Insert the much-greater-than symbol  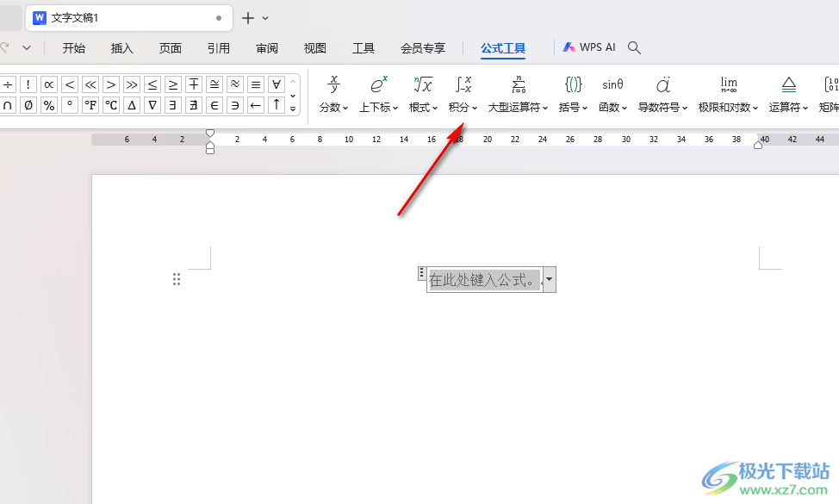[x=132, y=84]
